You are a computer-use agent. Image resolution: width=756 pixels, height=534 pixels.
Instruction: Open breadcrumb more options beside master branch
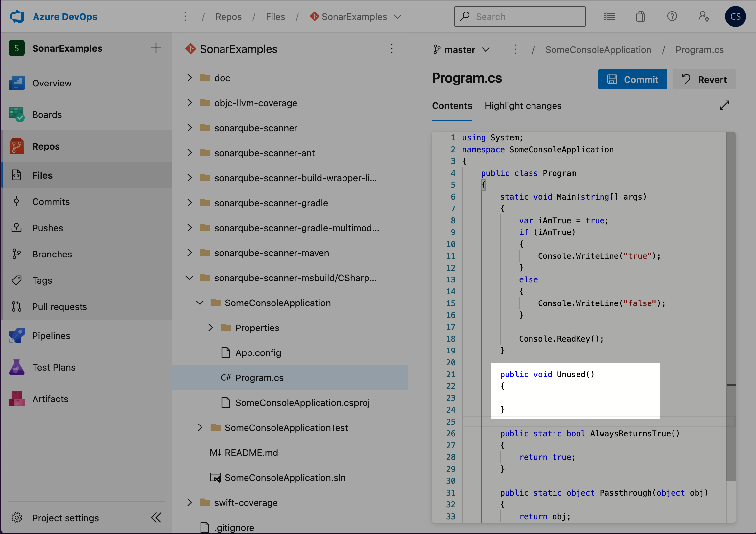[x=515, y=50]
